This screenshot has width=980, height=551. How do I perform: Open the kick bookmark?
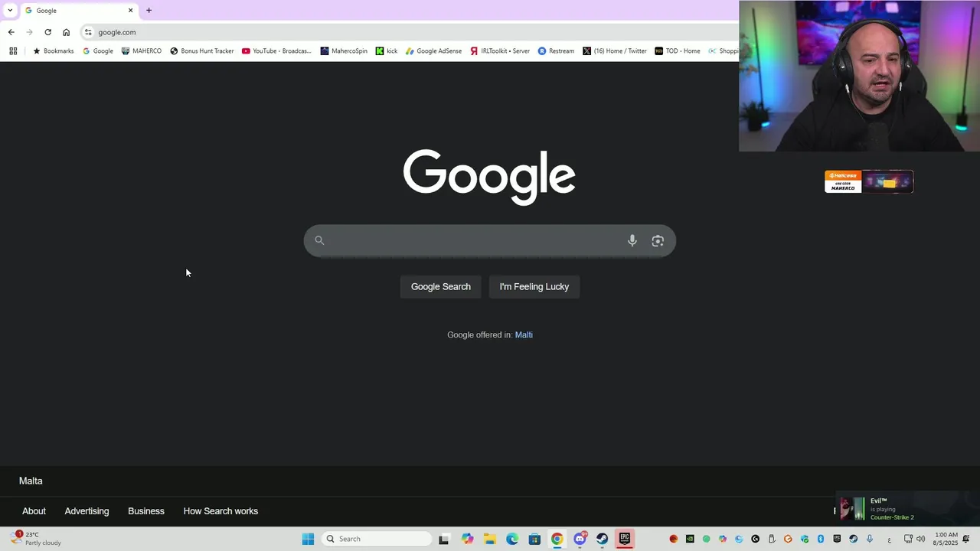tap(387, 51)
